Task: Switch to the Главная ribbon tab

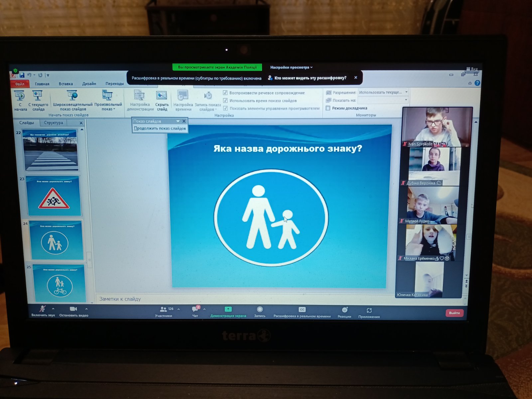Action: point(42,84)
